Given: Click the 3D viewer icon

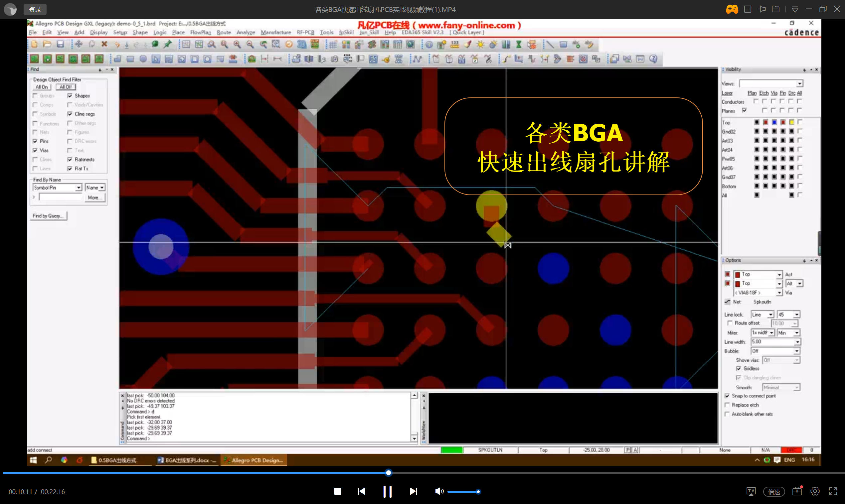Looking at the screenshot, I should [x=302, y=44].
